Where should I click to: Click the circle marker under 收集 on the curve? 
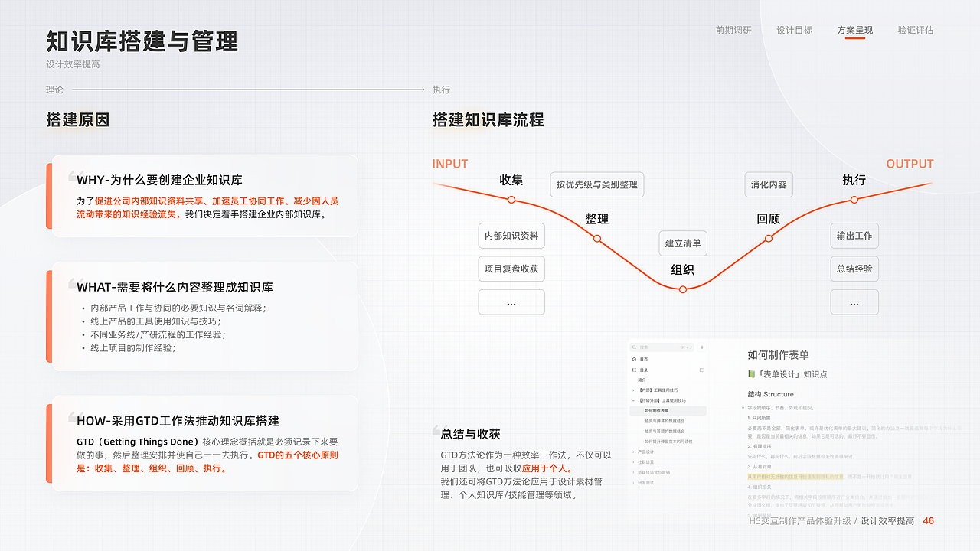click(x=511, y=200)
